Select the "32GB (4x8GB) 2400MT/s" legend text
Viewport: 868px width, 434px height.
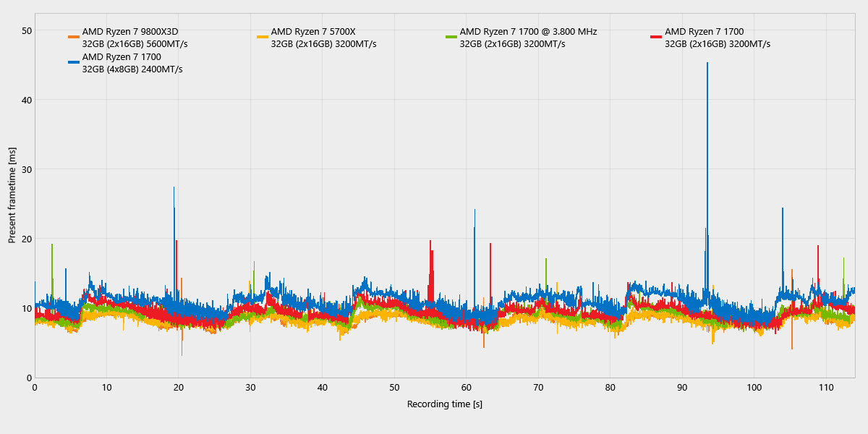[132, 69]
